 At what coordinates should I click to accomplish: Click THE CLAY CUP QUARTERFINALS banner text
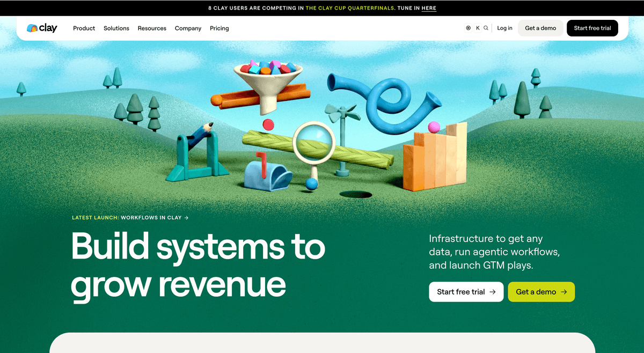coord(350,8)
